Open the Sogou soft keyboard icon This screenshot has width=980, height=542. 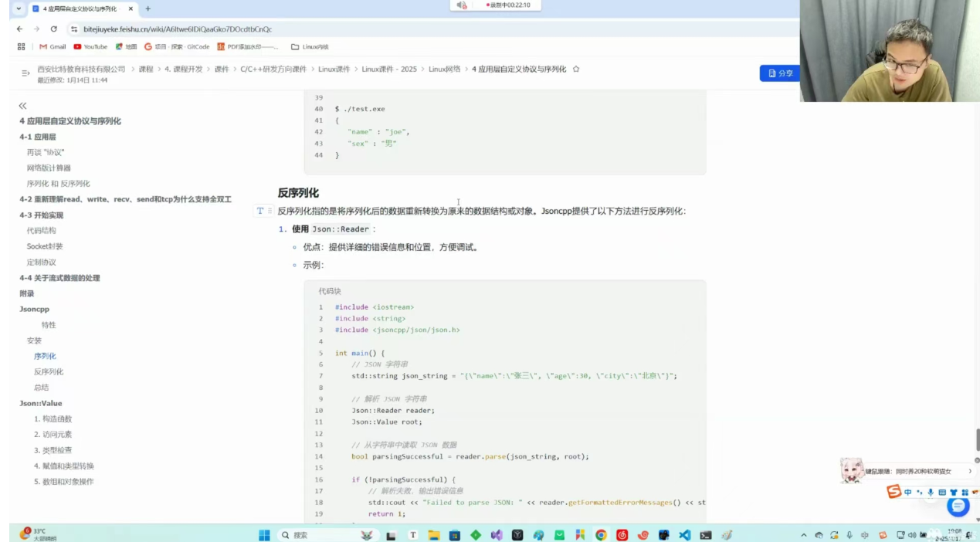coord(942,493)
